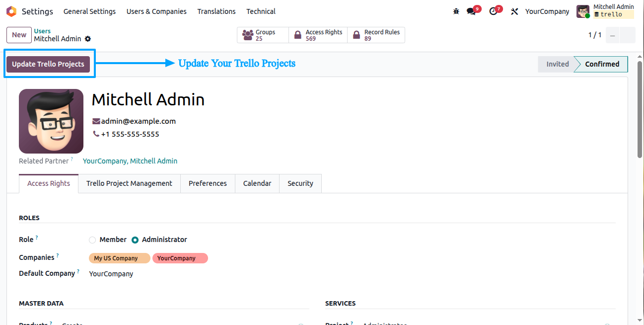Image resolution: width=644 pixels, height=325 pixels.
Task: Open the Access Rights 569 stat button
Action: (x=318, y=35)
